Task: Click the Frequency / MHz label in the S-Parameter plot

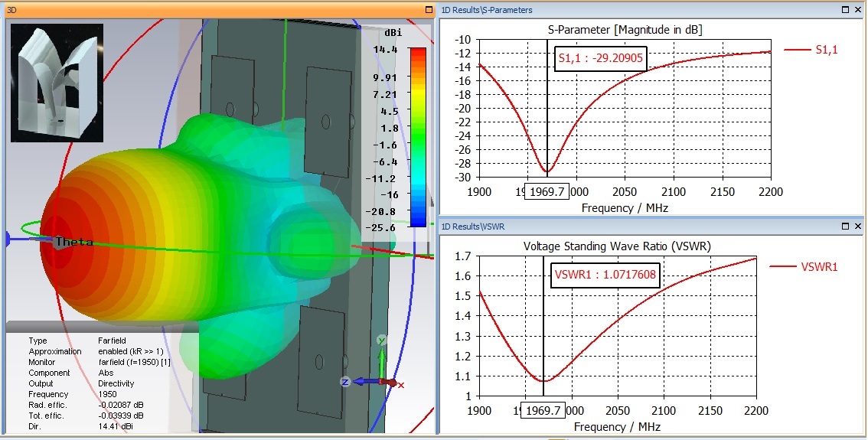Action: click(625, 208)
